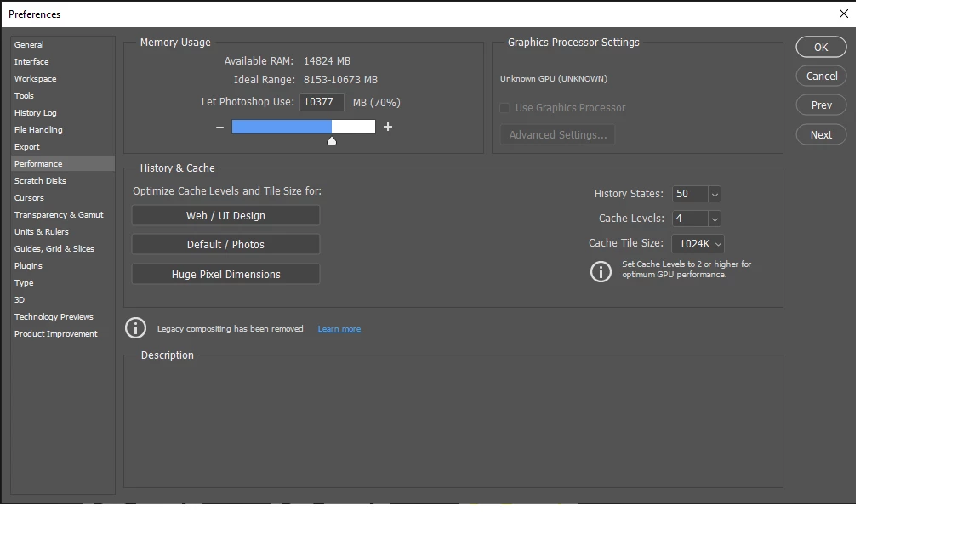Close the Preferences dialog with the X
The width and height of the screenshot is (980, 551).
point(843,14)
